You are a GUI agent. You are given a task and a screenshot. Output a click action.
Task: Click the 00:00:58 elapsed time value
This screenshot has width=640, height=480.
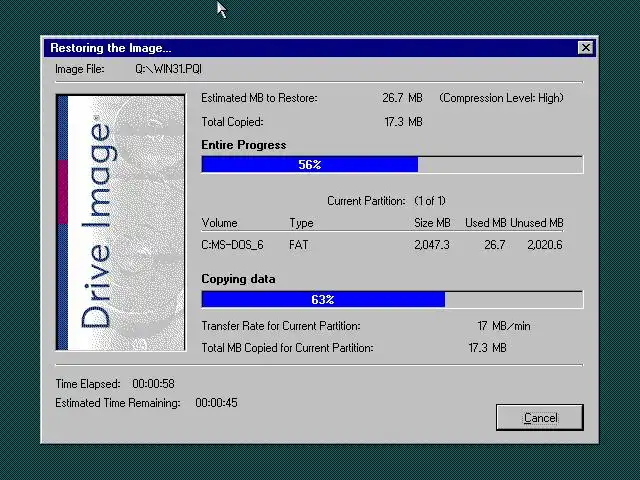click(153, 384)
